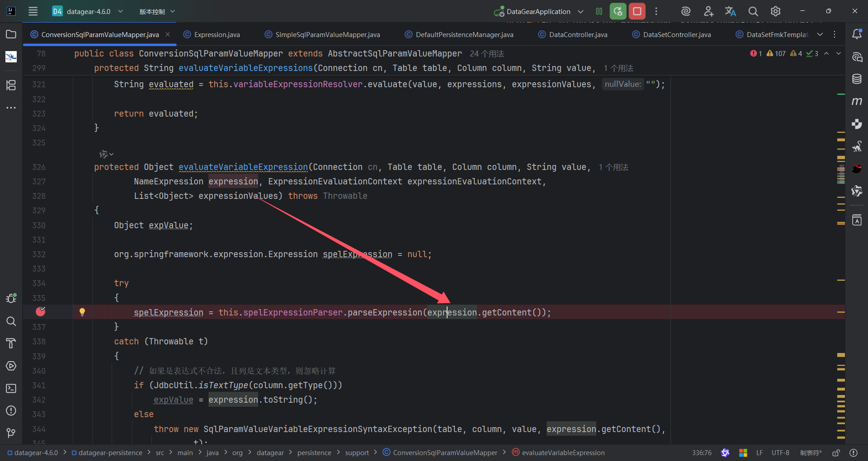Pause the running DataGearApplication program

[x=599, y=11]
